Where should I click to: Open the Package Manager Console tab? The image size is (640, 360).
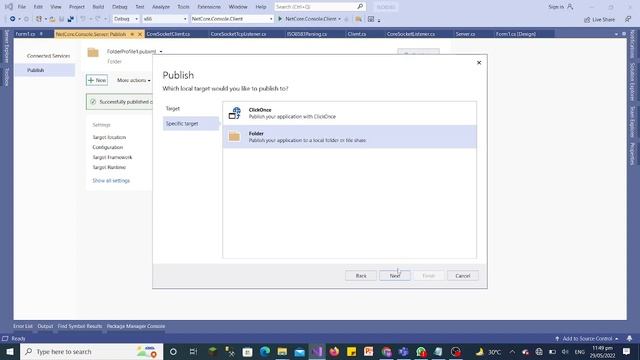click(x=136, y=326)
